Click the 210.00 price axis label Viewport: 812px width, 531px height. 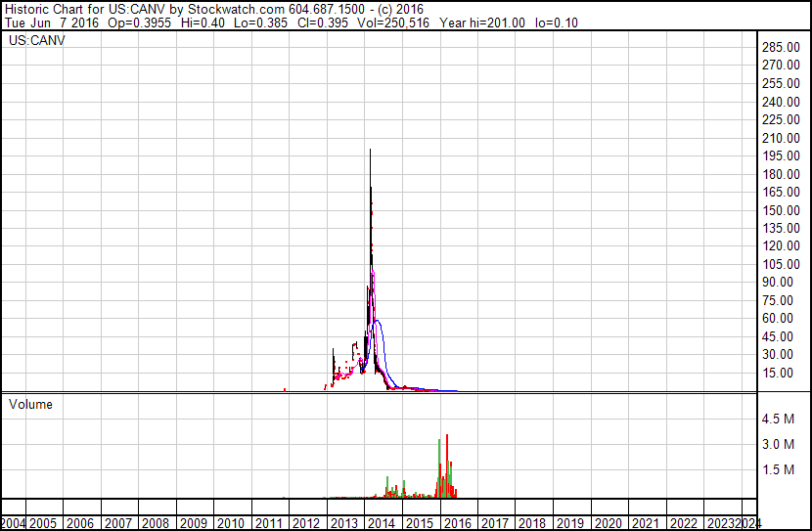tap(781, 138)
